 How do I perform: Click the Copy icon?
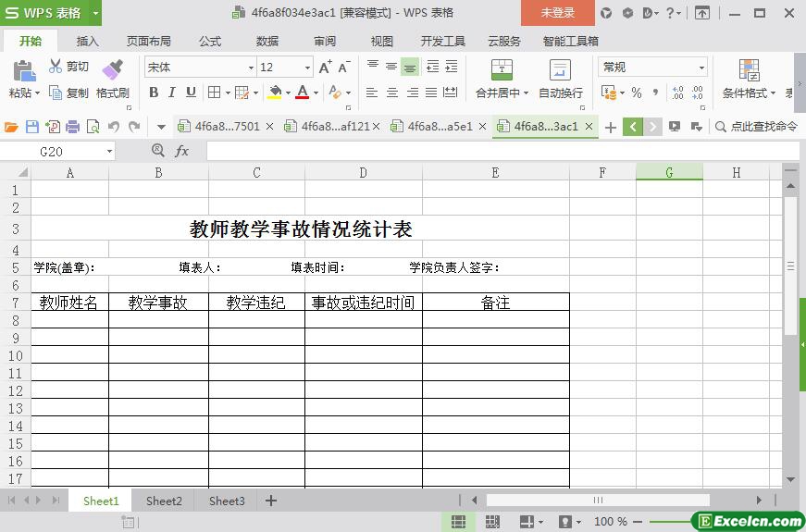click(55, 93)
